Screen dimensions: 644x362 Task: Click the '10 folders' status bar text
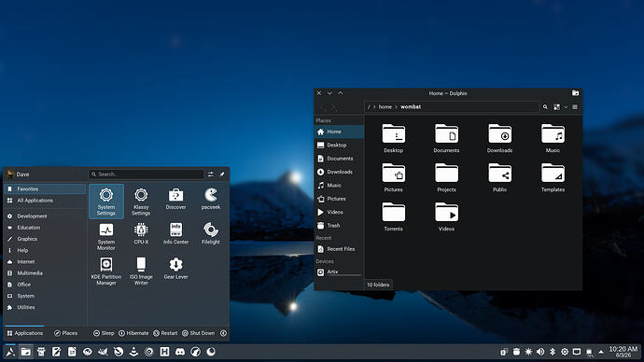click(x=378, y=285)
